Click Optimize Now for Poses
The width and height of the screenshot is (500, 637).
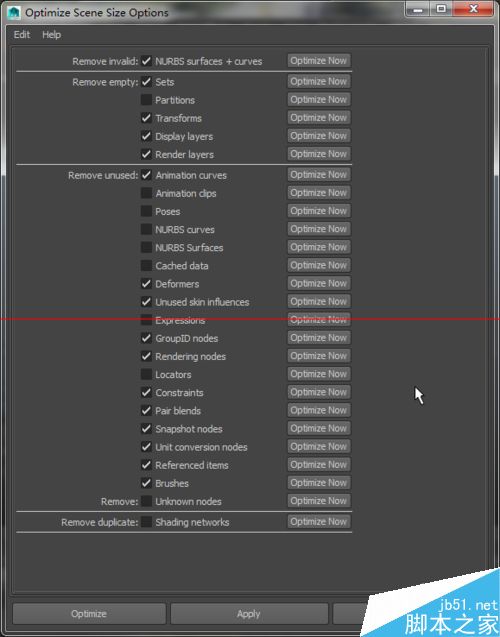319,211
